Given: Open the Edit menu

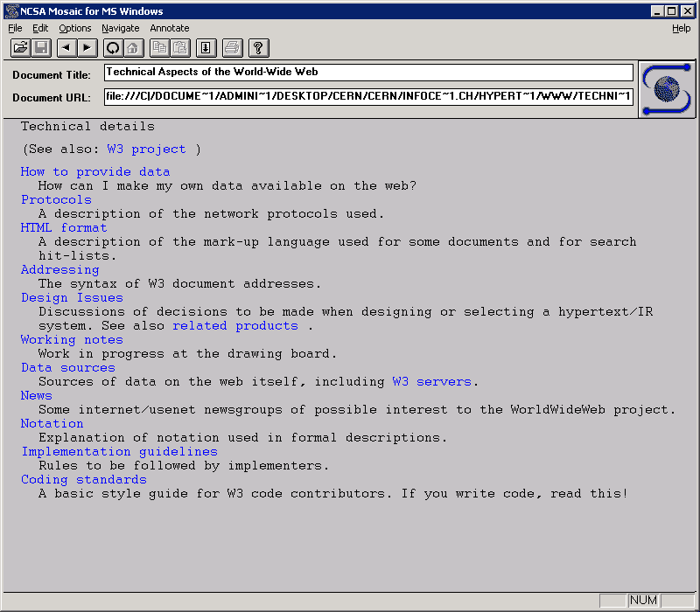Looking at the screenshot, I should [x=40, y=28].
